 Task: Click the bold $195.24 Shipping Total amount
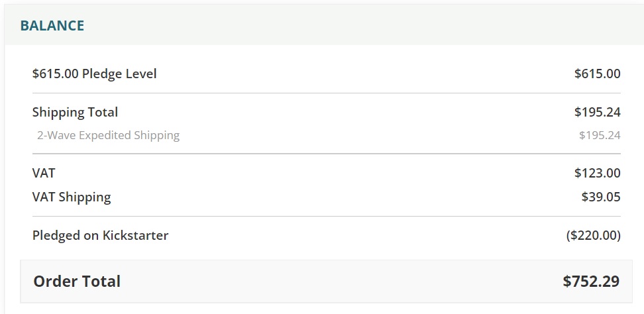(597, 112)
